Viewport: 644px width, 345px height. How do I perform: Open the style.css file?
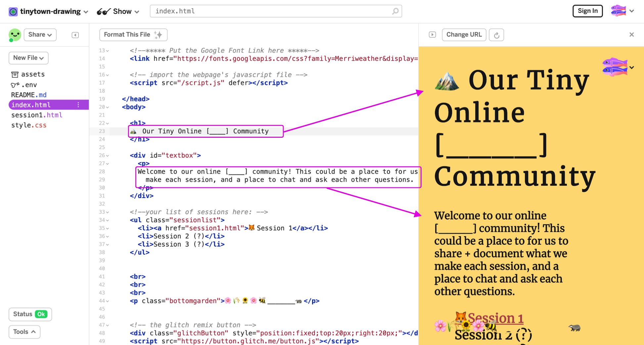click(x=29, y=125)
